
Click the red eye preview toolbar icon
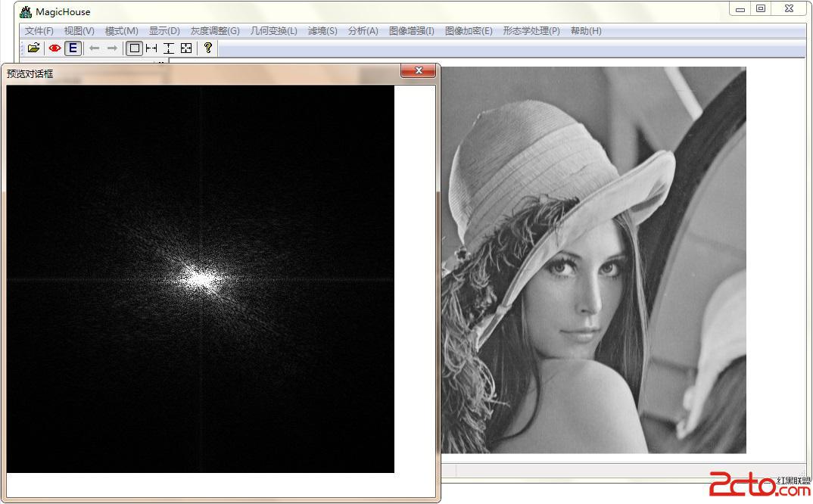(55, 48)
